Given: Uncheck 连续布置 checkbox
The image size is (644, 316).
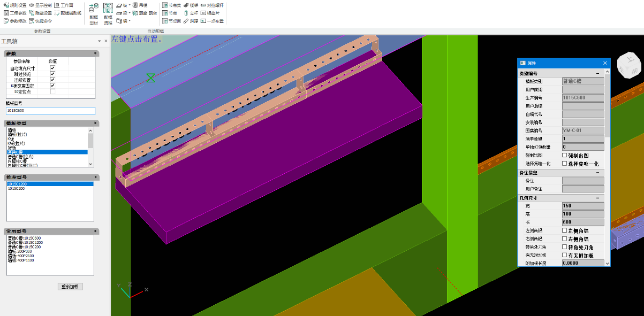Looking at the screenshot, I should coord(52,80).
